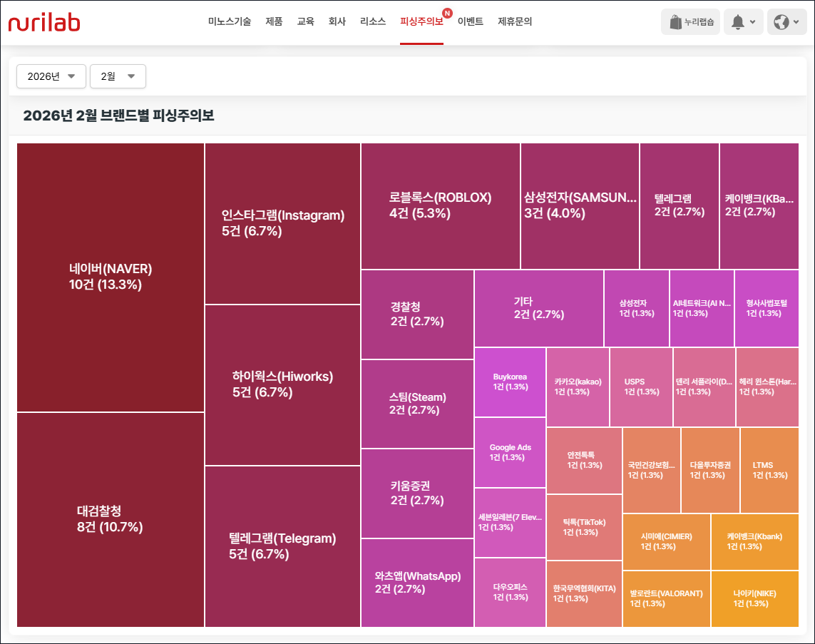Screen dimensions: 815x644
Task: Click the 삼성전자(SAMSUN... 3건 block
Action: (580, 206)
